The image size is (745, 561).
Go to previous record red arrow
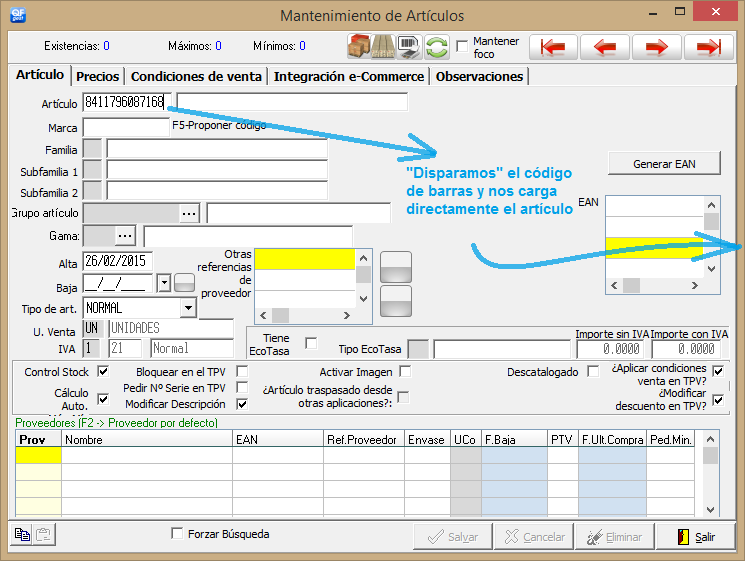click(x=605, y=47)
